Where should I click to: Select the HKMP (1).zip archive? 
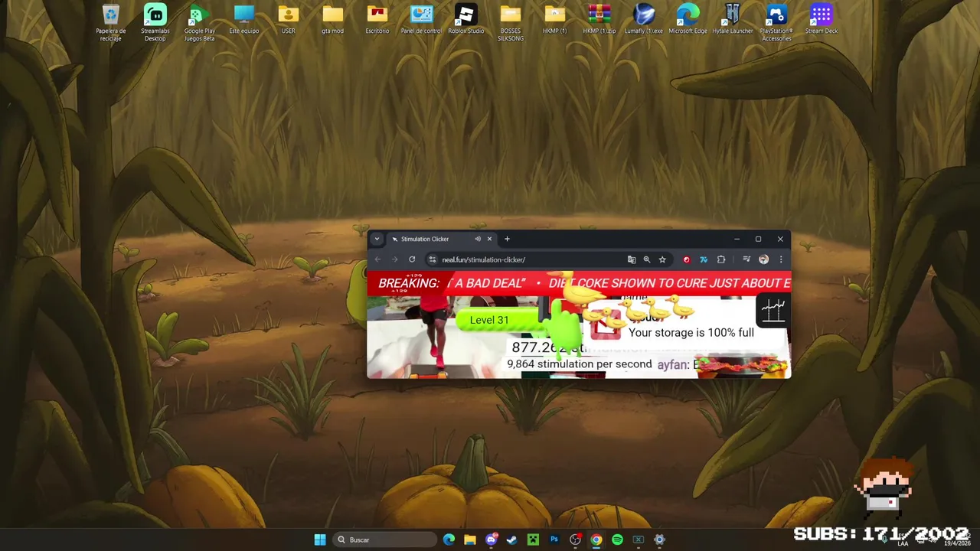coord(599,19)
